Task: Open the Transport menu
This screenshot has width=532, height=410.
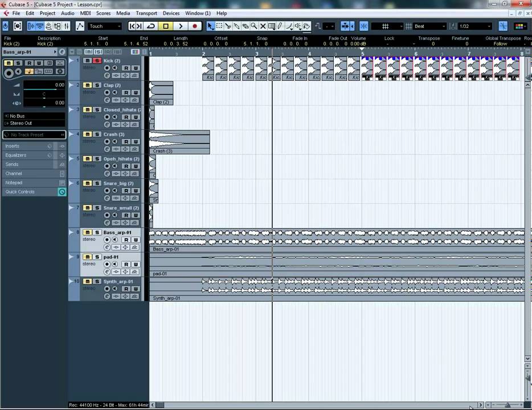Action: (x=146, y=13)
